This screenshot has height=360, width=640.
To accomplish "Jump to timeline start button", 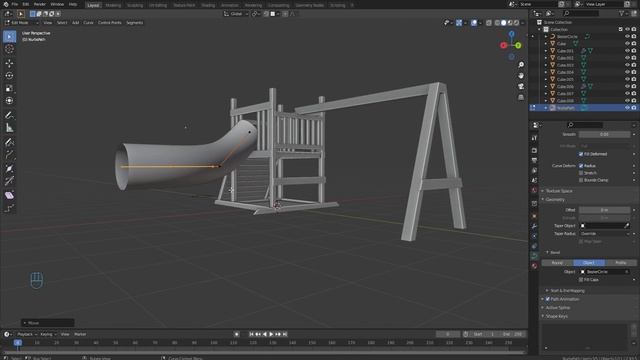I will coord(251,334).
